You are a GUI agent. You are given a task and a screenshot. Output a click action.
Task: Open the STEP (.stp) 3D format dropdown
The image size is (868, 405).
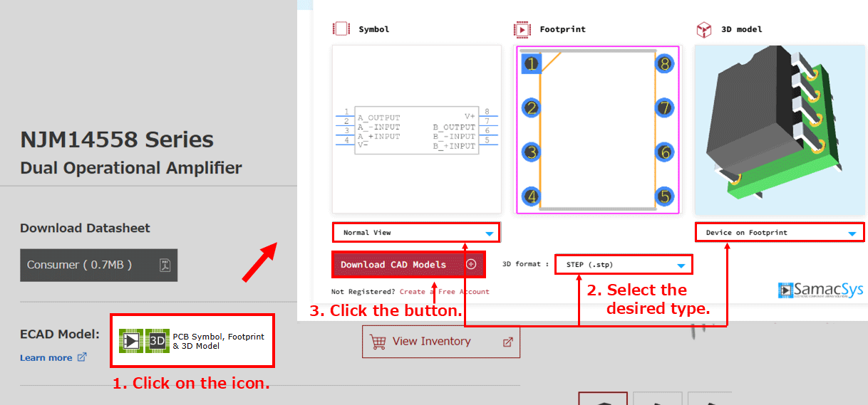coord(624,265)
